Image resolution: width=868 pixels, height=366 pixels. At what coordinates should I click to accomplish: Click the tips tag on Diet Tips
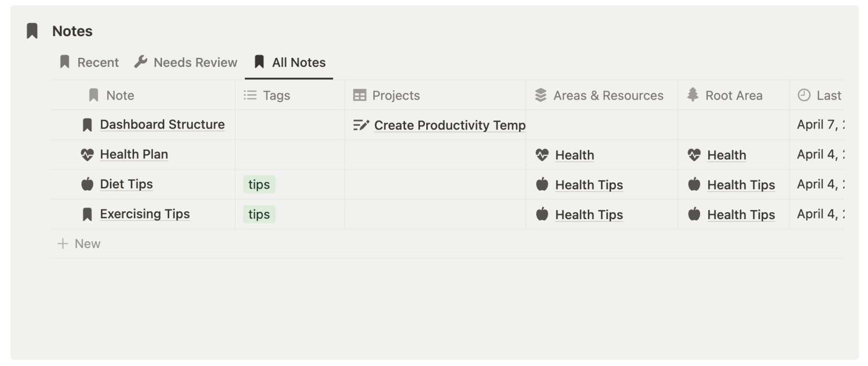259,184
